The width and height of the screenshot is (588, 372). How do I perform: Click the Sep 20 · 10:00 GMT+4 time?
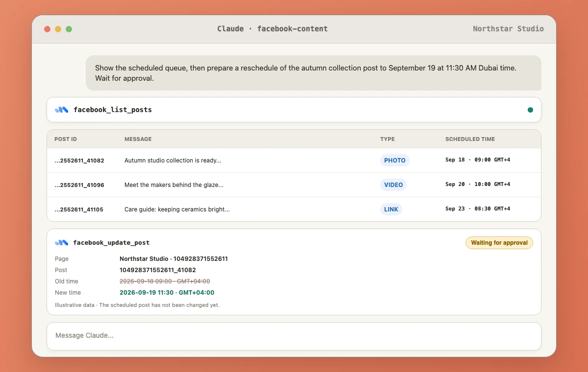coord(478,185)
